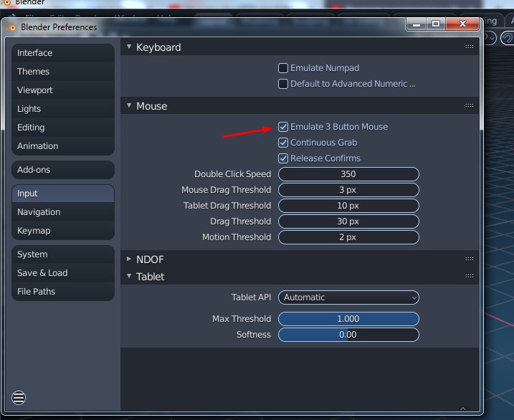The height and width of the screenshot is (420, 514).
Task: Click the Double Click Speed field
Action: click(x=348, y=174)
